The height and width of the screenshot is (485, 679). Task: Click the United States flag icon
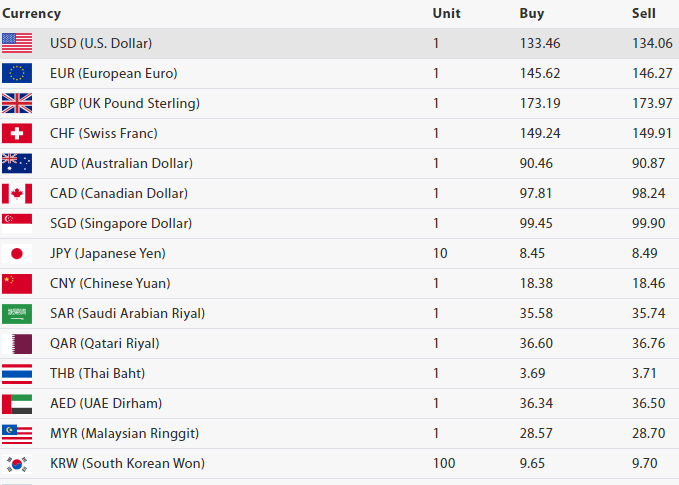click(x=17, y=43)
